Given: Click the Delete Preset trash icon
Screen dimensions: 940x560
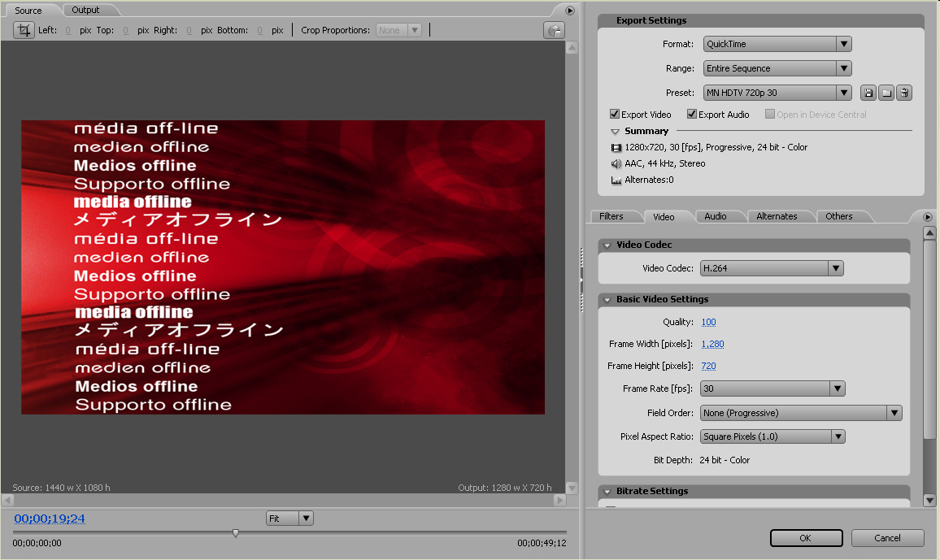Looking at the screenshot, I should coord(904,93).
